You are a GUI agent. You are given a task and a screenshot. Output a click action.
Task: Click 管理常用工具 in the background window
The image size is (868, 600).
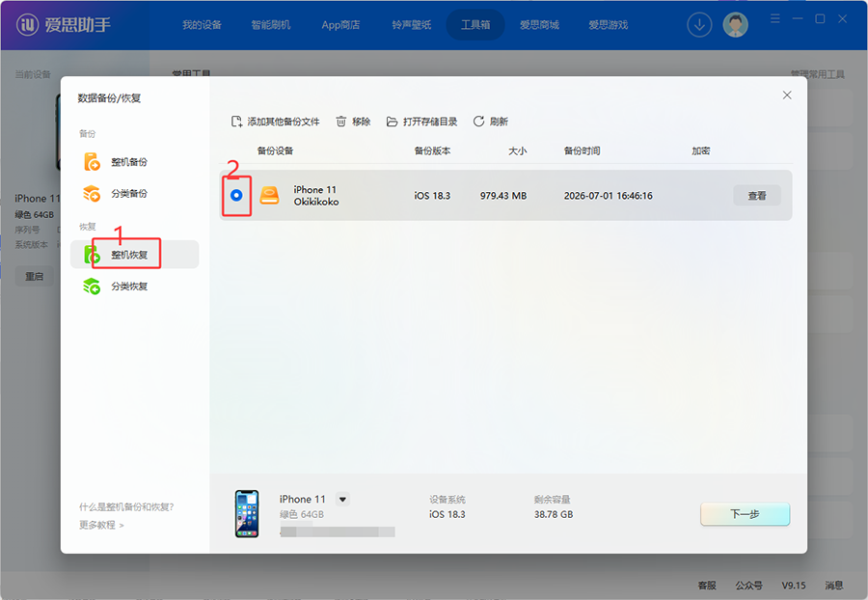pos(818,73)
